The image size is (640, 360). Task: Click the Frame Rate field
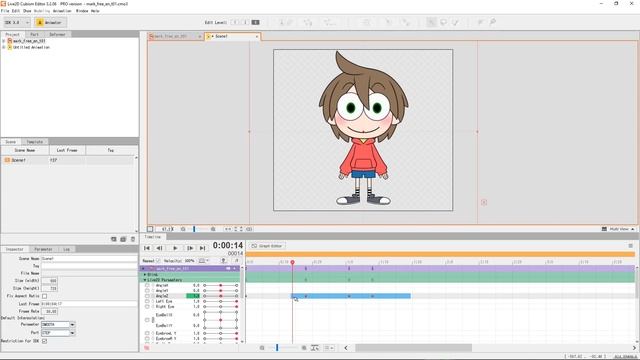(49, 311)
